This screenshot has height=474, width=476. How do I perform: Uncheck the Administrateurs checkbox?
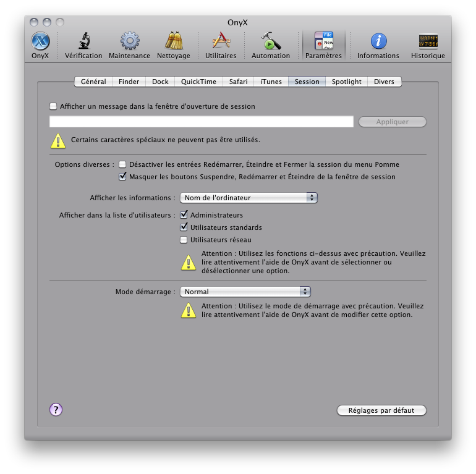[x=184, y=215]
